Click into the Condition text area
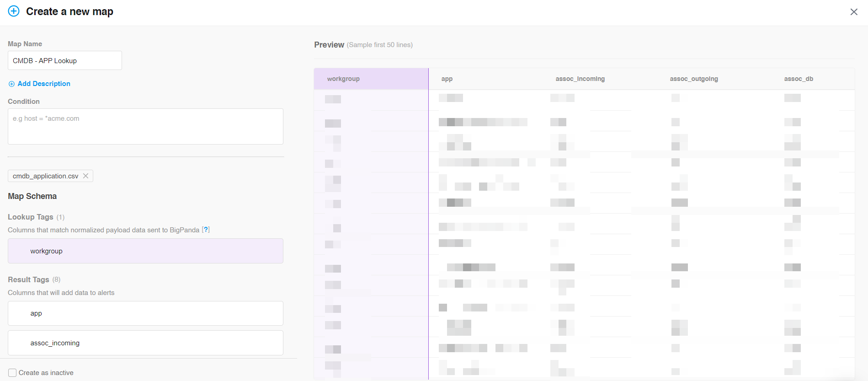This screenshot has width=868, height=381. tap(145, 127)
